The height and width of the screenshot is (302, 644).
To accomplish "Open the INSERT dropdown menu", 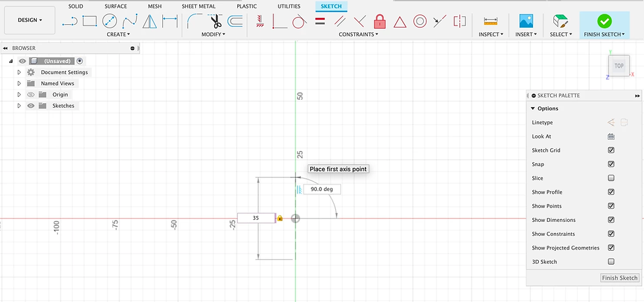I will point(526,34).
